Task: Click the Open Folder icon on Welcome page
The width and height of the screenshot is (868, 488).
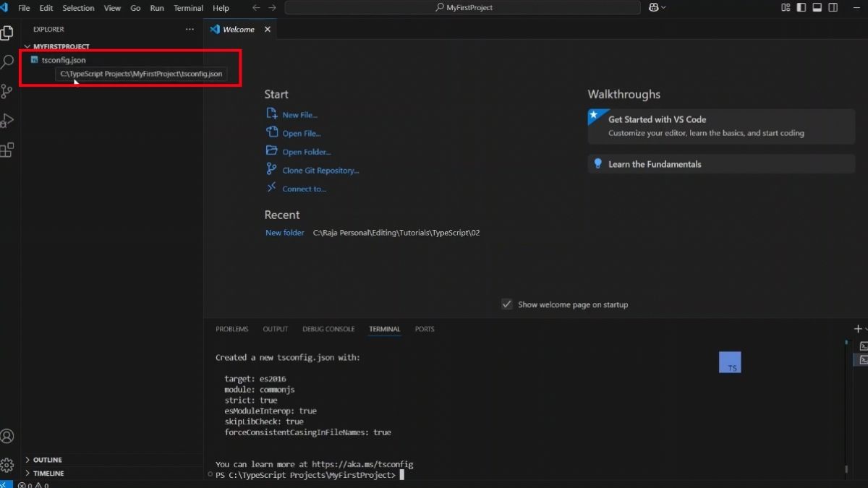Action: 272,151
